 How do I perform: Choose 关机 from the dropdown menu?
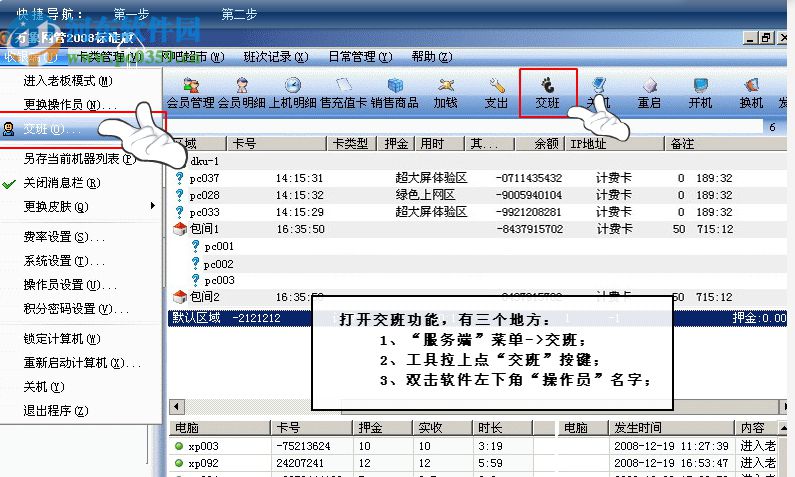pos(44,387)
